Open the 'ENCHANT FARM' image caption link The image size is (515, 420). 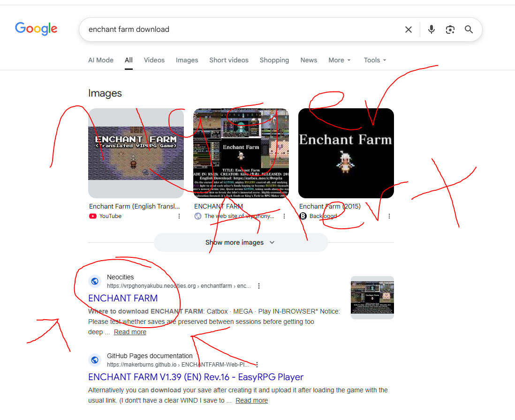[x=219, y=206]
